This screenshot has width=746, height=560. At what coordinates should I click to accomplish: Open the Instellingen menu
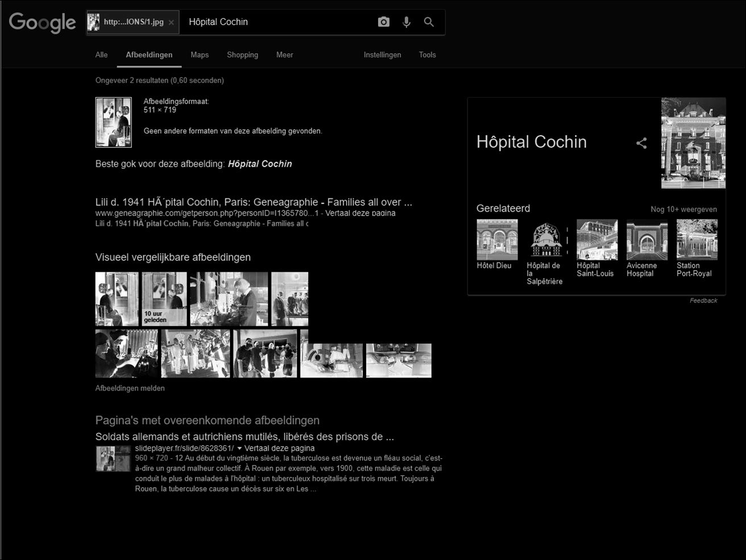[382, 55]
